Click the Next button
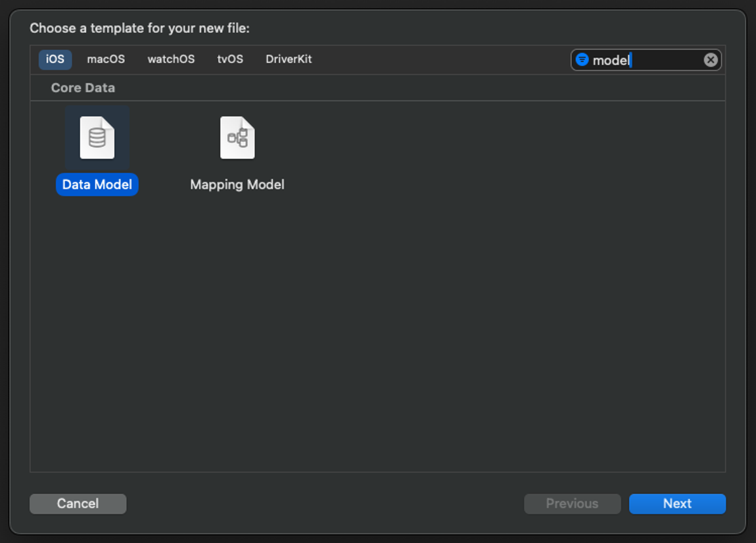This screenshot has width=756, height=543. point(677,504)
